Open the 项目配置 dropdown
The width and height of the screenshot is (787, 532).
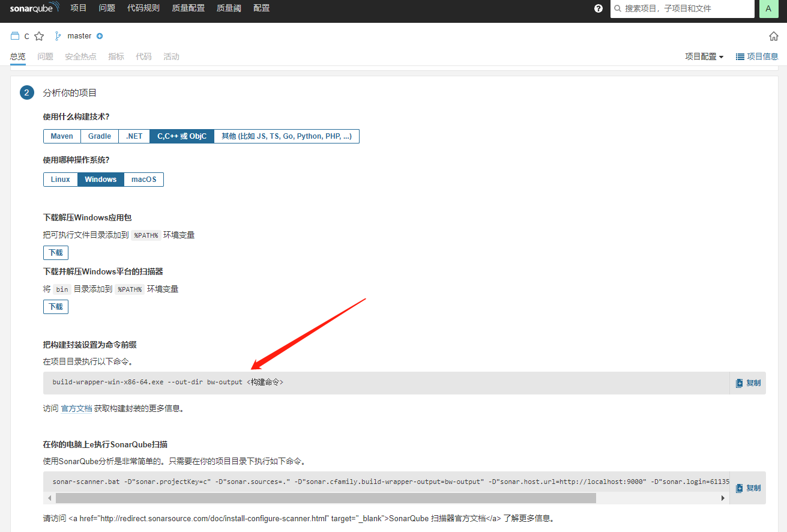pyautogui.click(x=704, y=56)
